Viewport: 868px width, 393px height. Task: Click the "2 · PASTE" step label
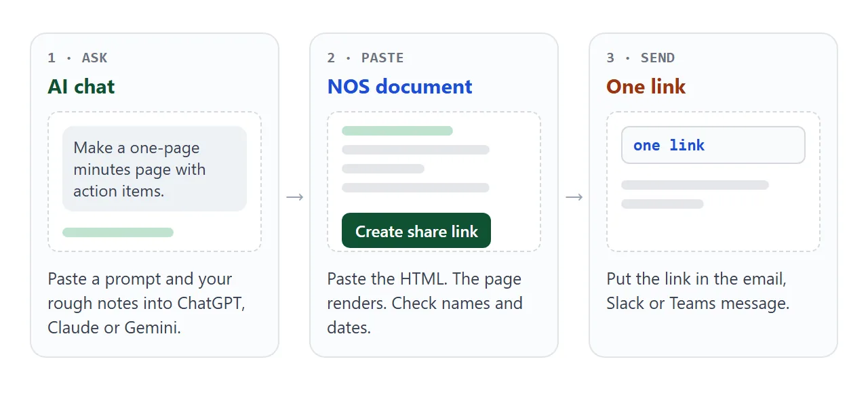(x=366, y=58)
